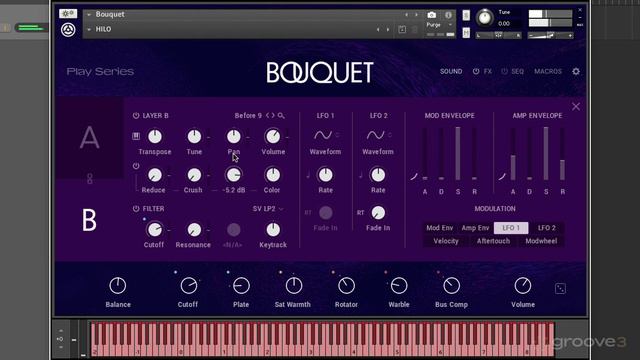Toggle the Reduce/Crush effects power button
This screenshot has width=640, height=360.
[136, 166]
